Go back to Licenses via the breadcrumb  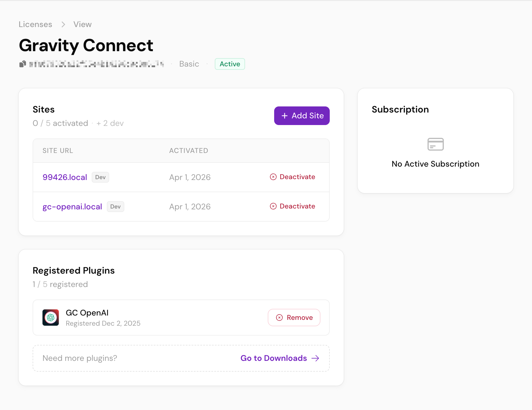(x=36, y=24)
